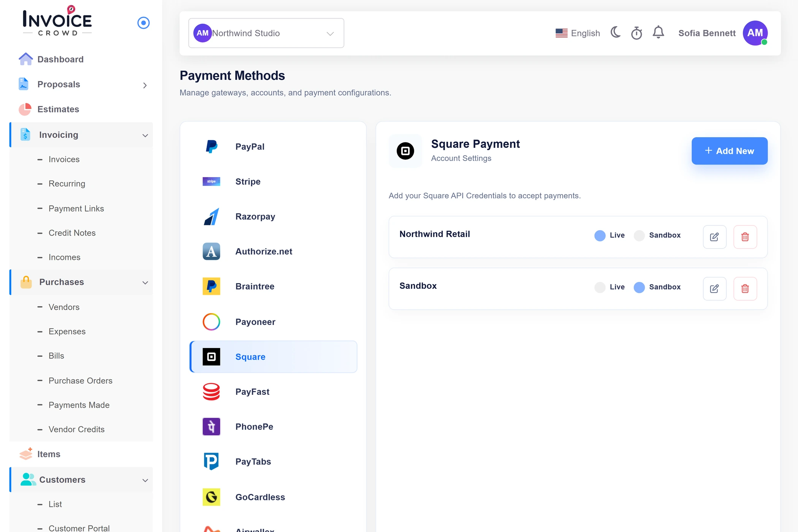798x532 pixels.
Task: Click the Customers people icon
Action: pos(28,480)
